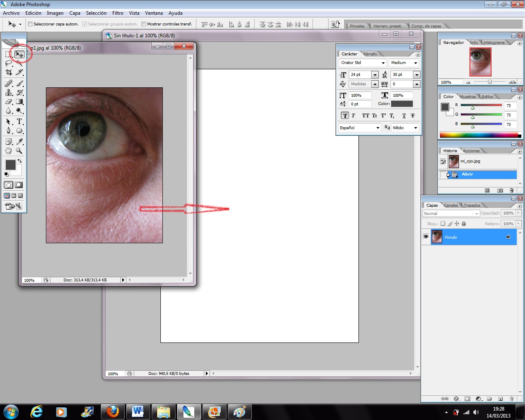The width and height of the screenshot is (525, 420).
Task: Select the Eraser tool
Action: coord(9,102)
